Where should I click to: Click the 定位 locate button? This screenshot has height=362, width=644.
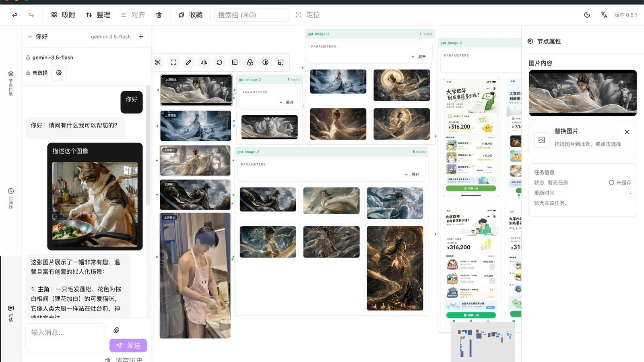tap(308, 15)
